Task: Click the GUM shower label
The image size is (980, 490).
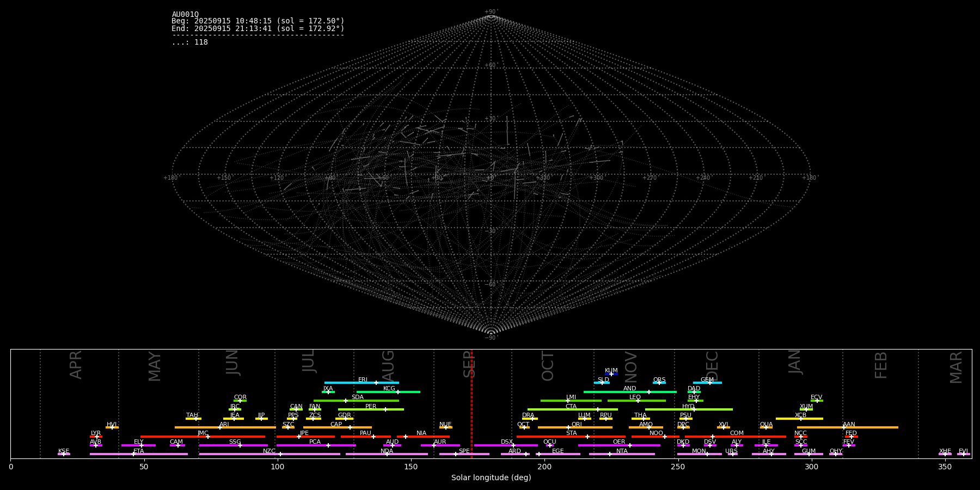Action: tap(808, 451)
